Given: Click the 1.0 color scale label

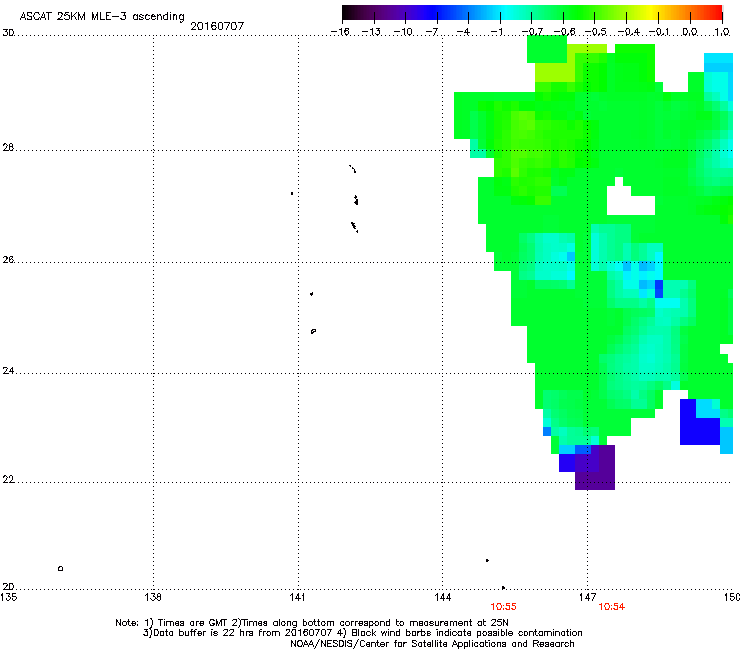Looking at the screenshot, I should (722, 32).
